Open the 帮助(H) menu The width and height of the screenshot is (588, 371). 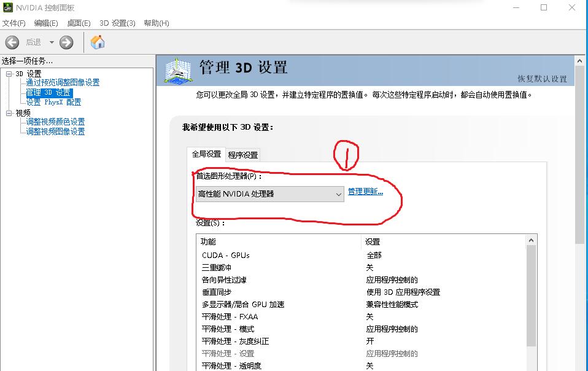[x=157, y=23]
